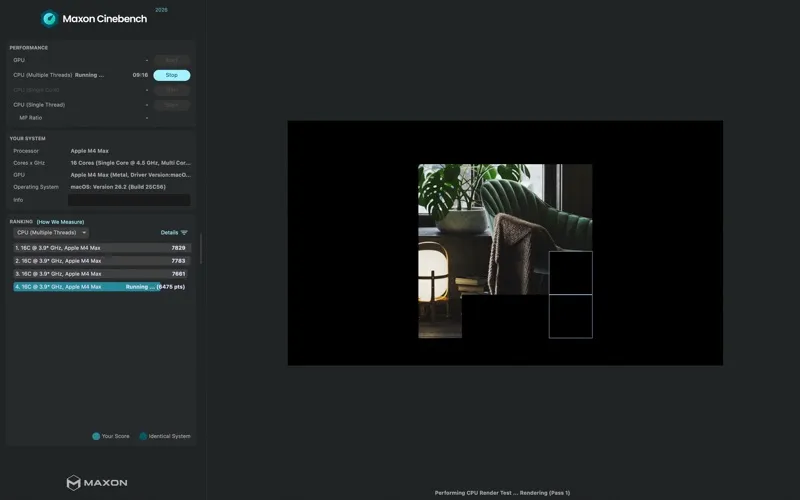800x500 pixels.
Task: Click the Your Score legend dot
Action: click(x=96, y=436)
